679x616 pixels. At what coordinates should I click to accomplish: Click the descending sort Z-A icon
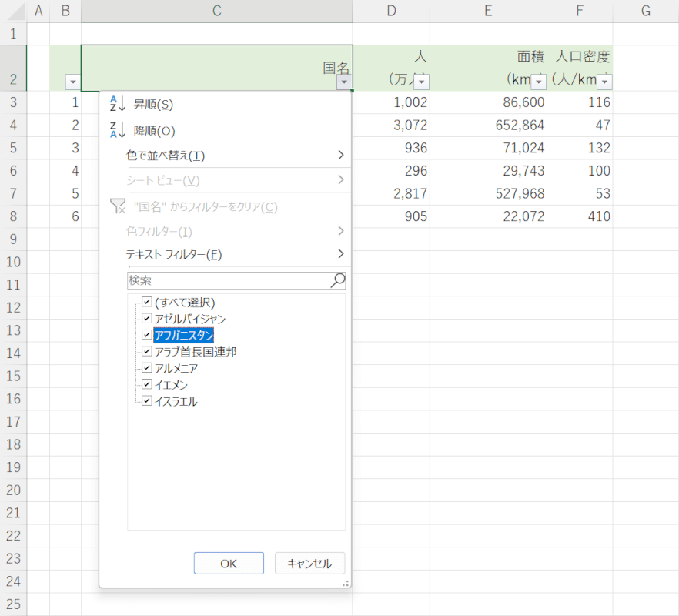[x=117, y=131]
